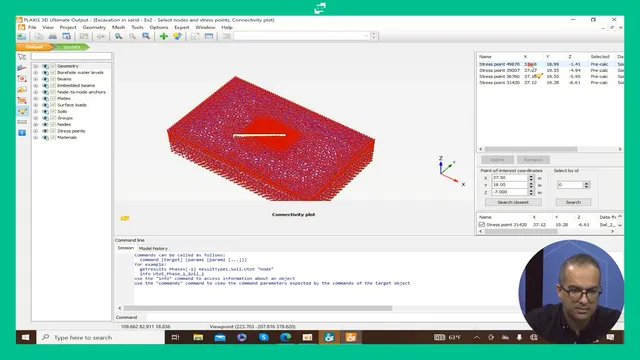Screen dimensions: 640x360
Task: Click the zoom in magnifier icon
Action: [x=118, y=36]
